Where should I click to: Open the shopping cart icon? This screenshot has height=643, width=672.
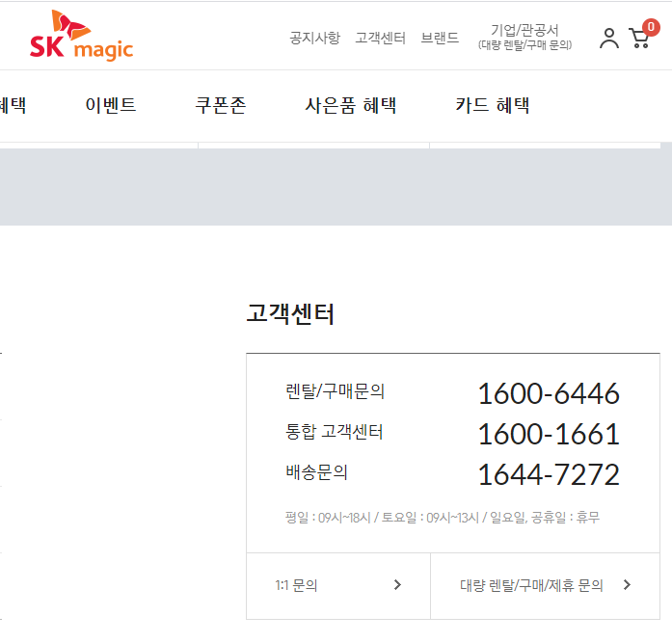pos(639,39)
